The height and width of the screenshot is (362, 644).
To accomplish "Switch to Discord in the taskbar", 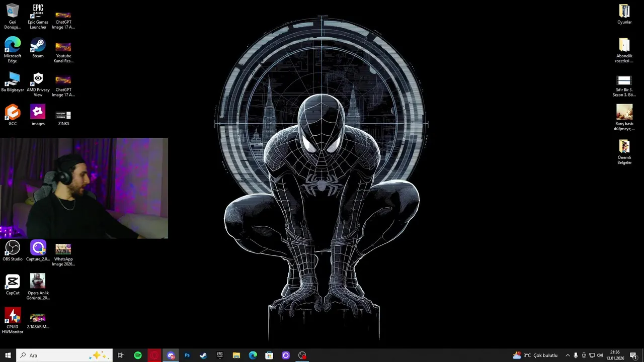I will [x=171, y=355].
